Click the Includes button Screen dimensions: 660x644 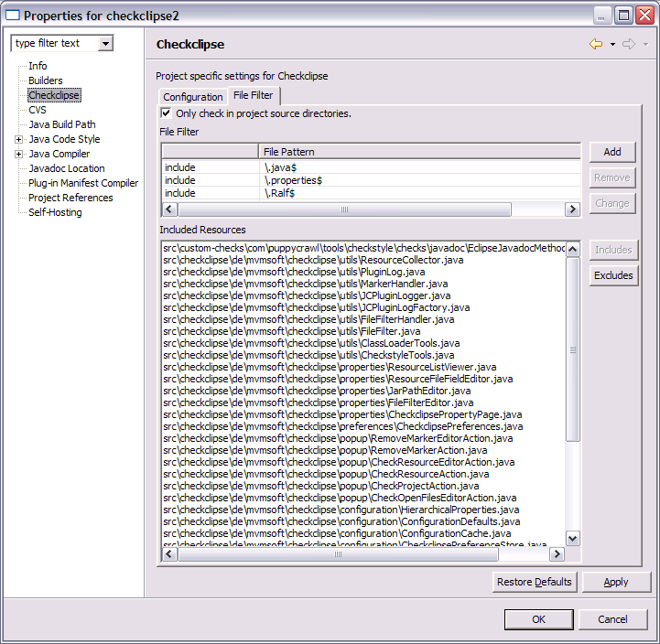[613, 250]
